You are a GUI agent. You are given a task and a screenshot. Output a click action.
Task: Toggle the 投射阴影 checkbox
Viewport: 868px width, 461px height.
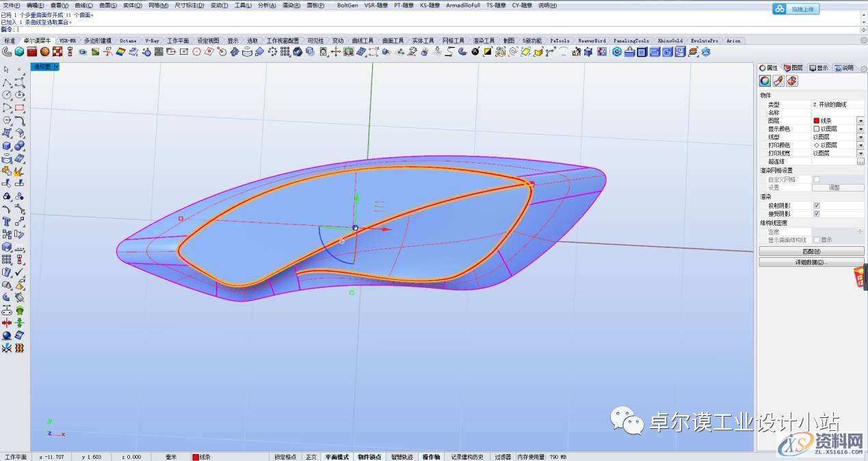(816, 205)
